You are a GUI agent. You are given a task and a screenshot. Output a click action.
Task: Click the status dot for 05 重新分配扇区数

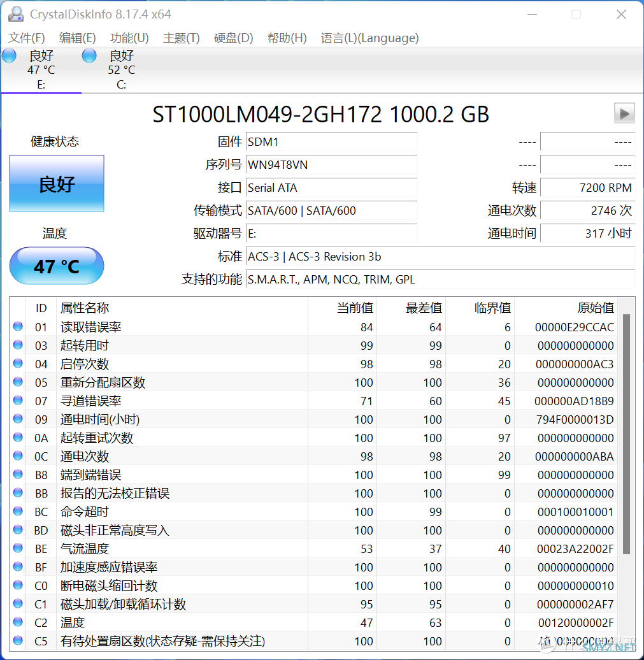click(x=18, y=382)
